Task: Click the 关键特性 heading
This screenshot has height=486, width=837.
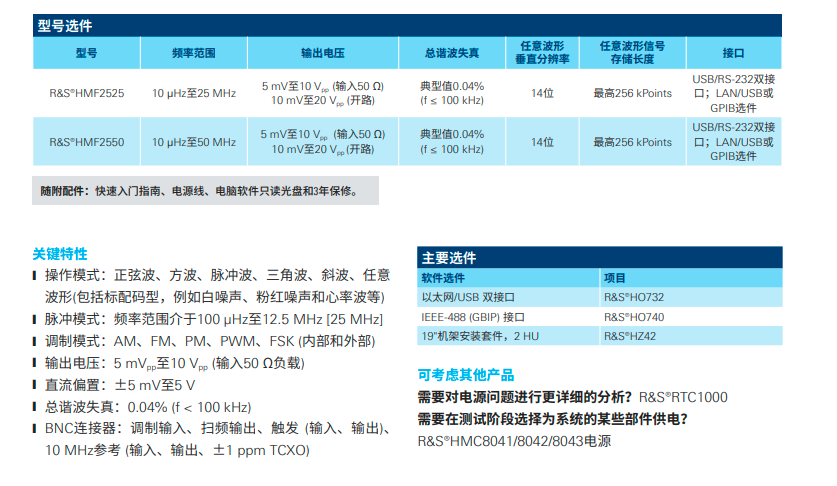Action: tap(60, 253)
